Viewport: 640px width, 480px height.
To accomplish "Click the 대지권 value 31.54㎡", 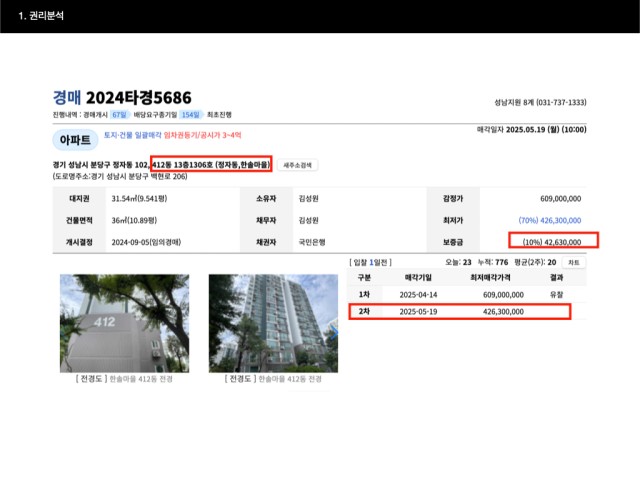I will [x=139, y=199].
